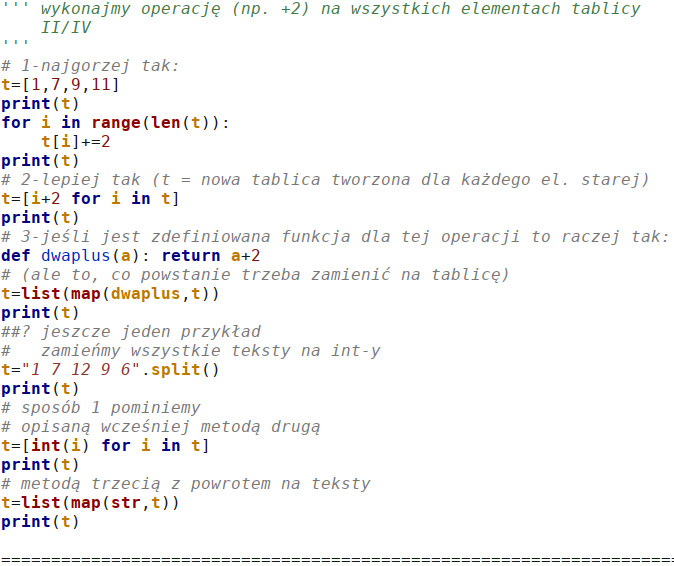The width and height of the screenshot is (674, 566).
Task: Click the comment '# metodą trzecią z powrotem na teksty'
Action: (185, 483)
